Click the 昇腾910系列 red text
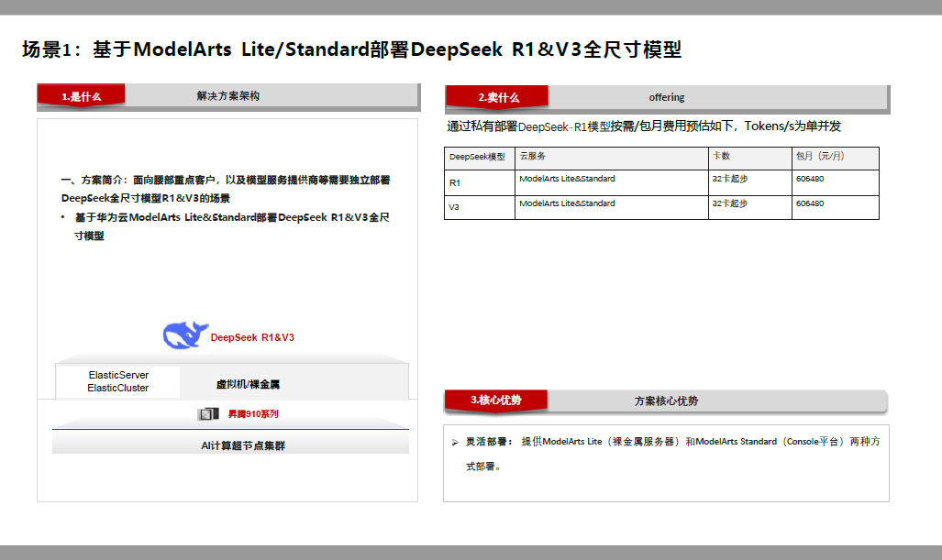Viewport: 942px width, 560px height. pyautogui.click(x=253, y=414)
